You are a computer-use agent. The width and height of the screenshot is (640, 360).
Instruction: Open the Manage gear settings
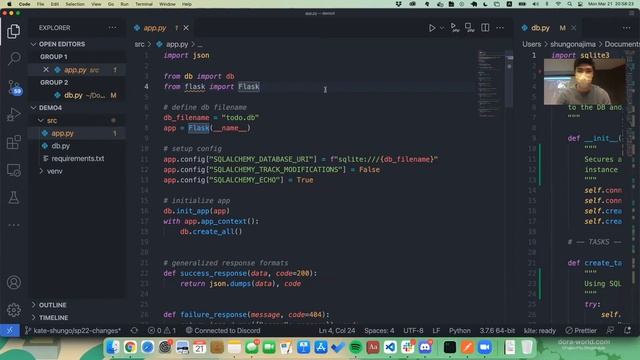pyautogui.click(x=14, y=310)
